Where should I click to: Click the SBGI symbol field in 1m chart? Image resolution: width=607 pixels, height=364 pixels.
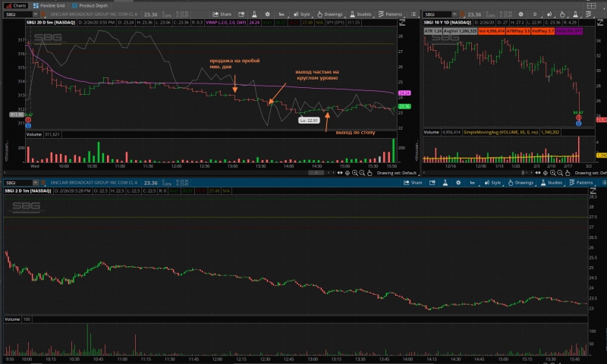pyautogui.click(x=17, y=183)
